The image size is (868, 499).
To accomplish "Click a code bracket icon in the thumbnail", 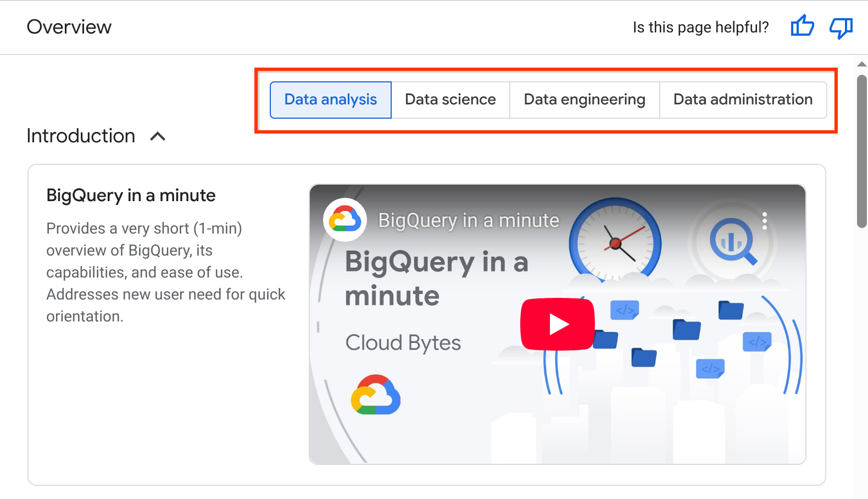I will 625,310.
